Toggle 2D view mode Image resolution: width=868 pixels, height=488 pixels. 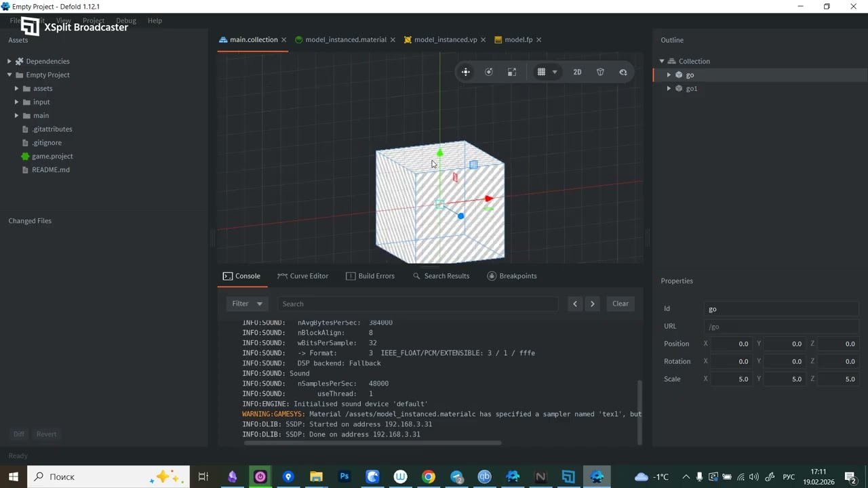pos(577,72)
